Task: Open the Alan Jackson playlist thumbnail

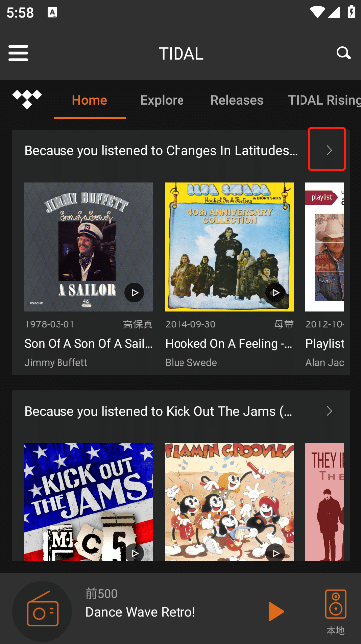Action: (x=325, y=246)
